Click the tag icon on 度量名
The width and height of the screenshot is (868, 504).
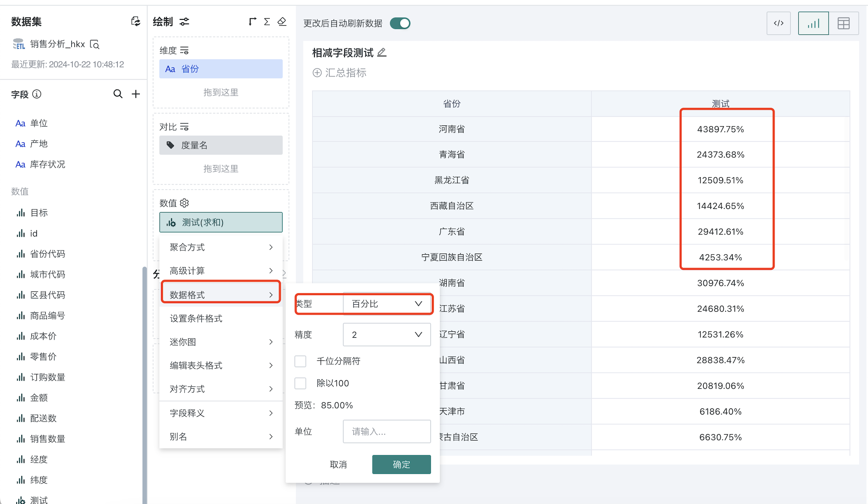click(170, 145)
